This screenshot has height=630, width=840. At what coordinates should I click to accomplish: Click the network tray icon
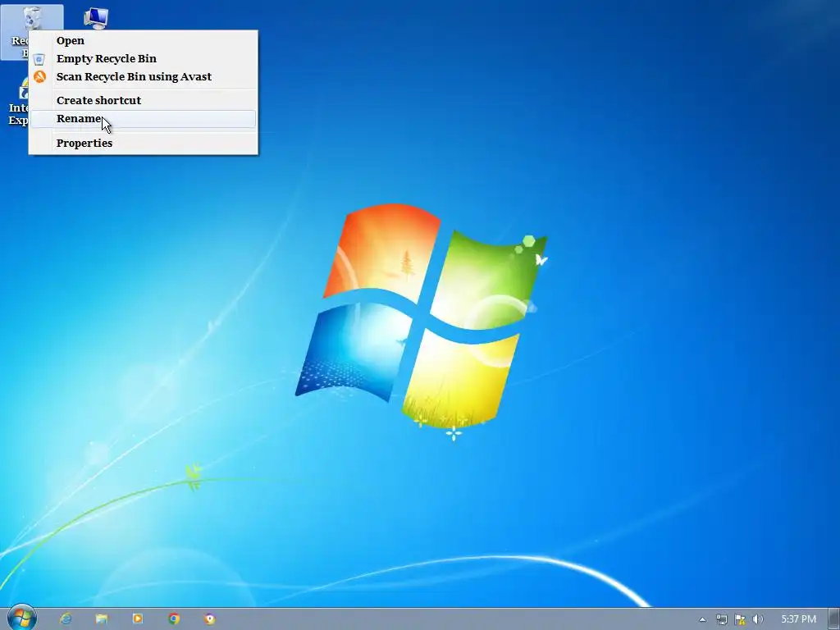coord(722,620)
